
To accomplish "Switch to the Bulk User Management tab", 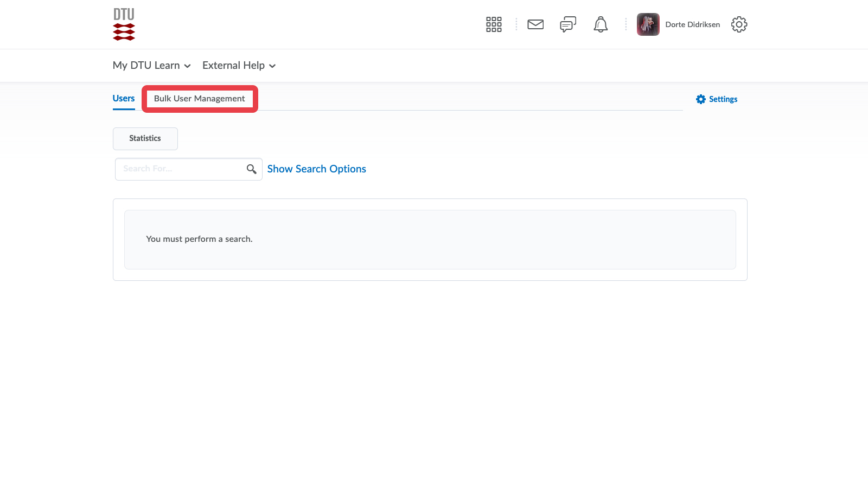I will point(199,99).
